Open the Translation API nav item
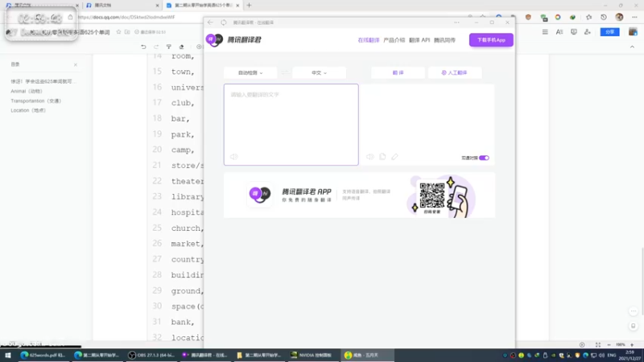Image resolution: width=644 pixels, height=362 pixels. (419, 40)
